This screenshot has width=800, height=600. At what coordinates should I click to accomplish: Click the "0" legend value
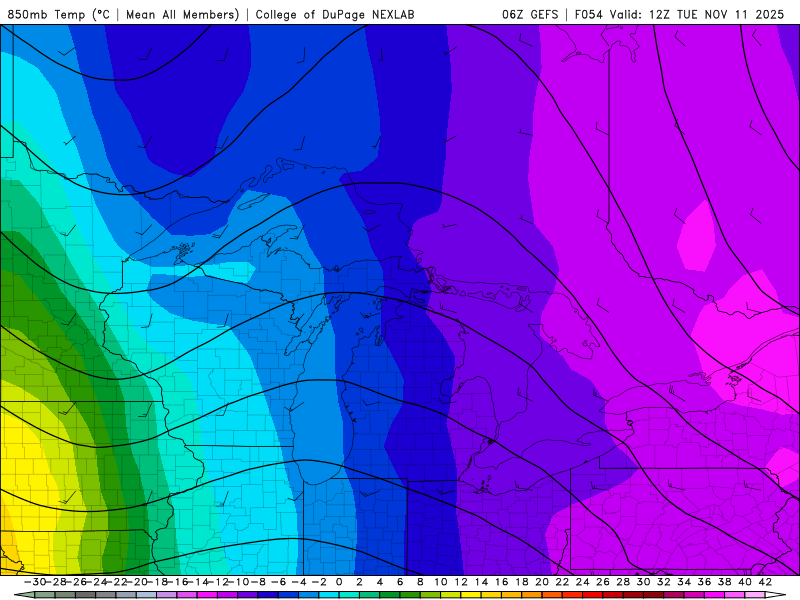coord(339,582)
